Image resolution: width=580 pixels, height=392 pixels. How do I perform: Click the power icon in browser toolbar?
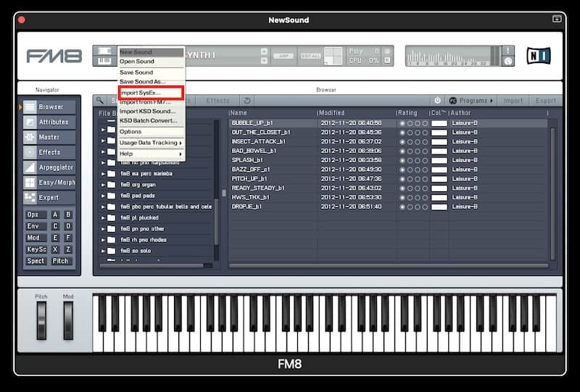click(x=437, y=101)
